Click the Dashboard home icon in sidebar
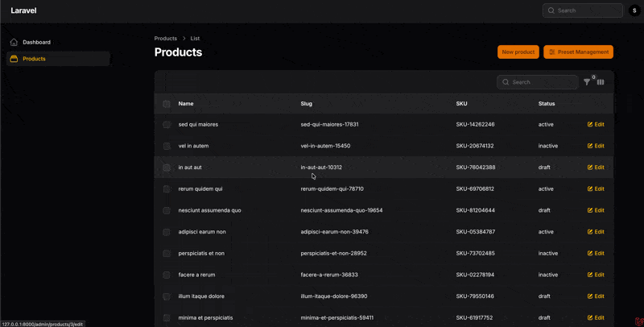The width and height of the screenshot is (644, 327). coord(14,42)
